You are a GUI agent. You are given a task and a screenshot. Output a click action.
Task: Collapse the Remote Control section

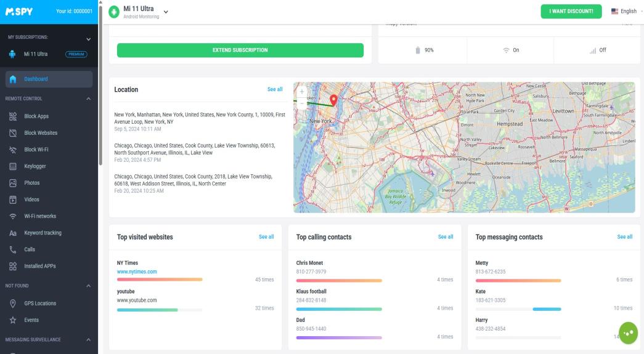coord(88,99)
